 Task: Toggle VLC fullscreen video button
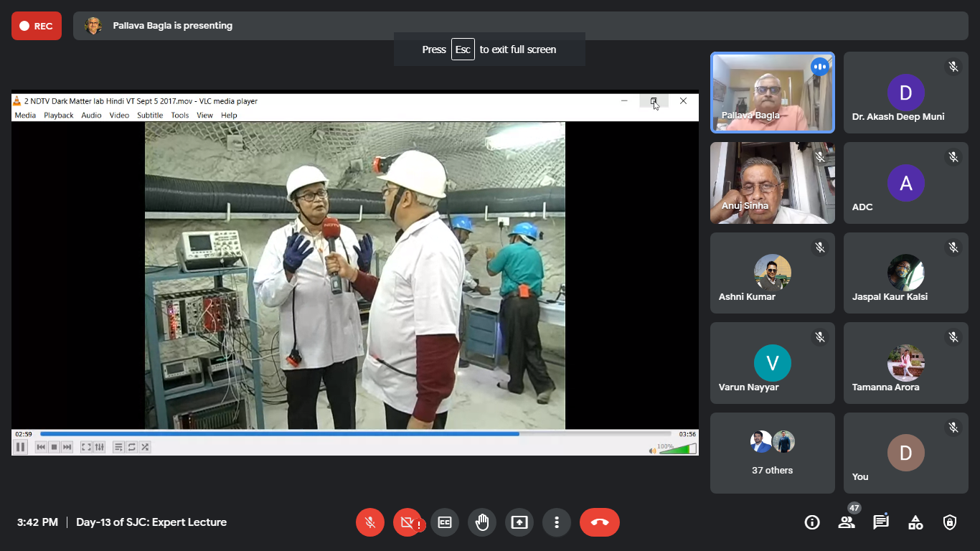(86, 447)
